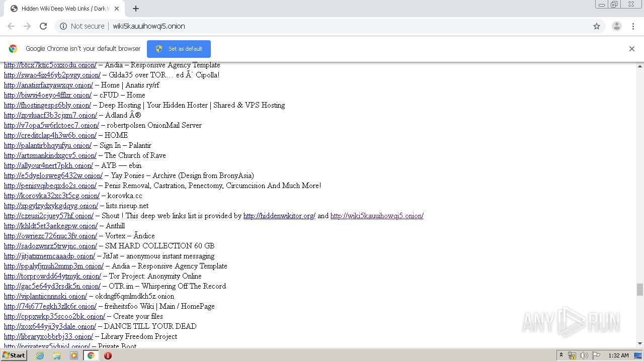Viewport: 644px width, 362px height.
Task: Click the text 'lists.riseup.net'
Action: point(127,206)
